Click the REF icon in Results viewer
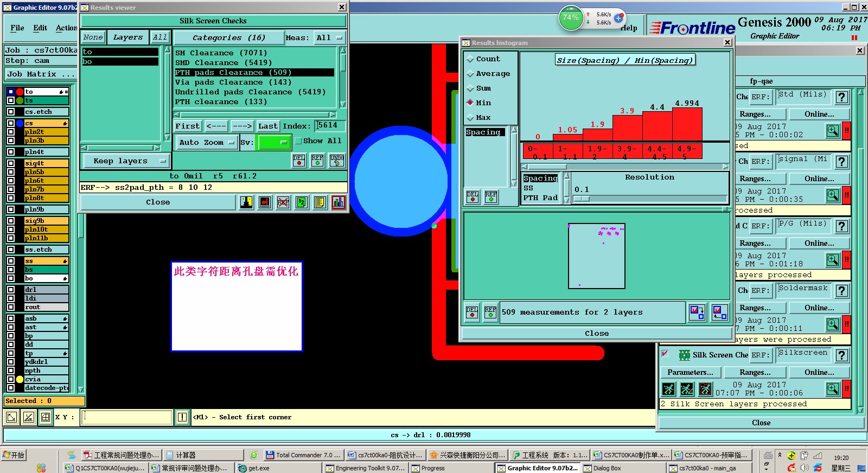Screen dimensions: 868x473 pos(317,161)
